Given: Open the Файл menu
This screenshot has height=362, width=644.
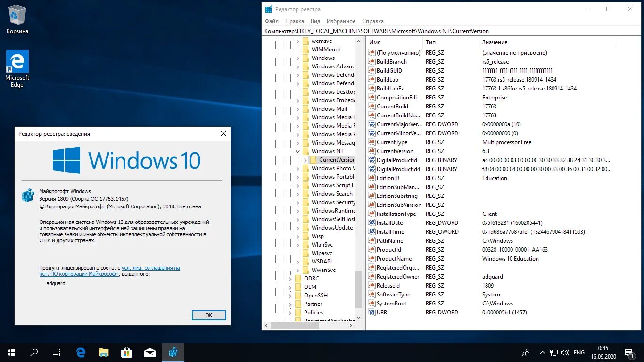Looking at the screenshot, I should (x=272, y=21).
